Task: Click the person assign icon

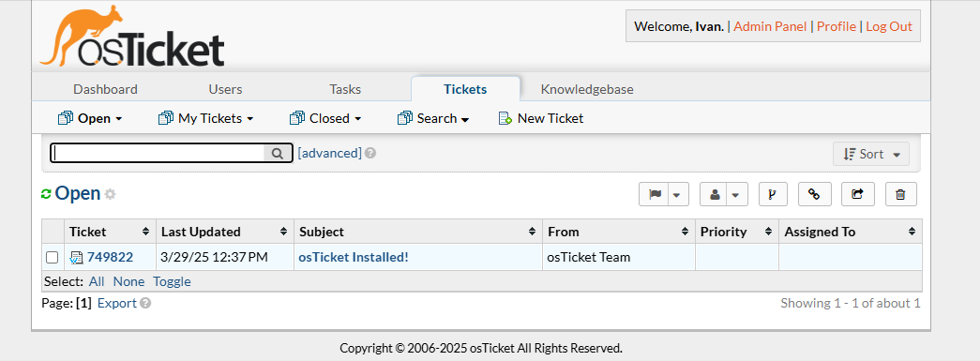Action: [715, 194]
